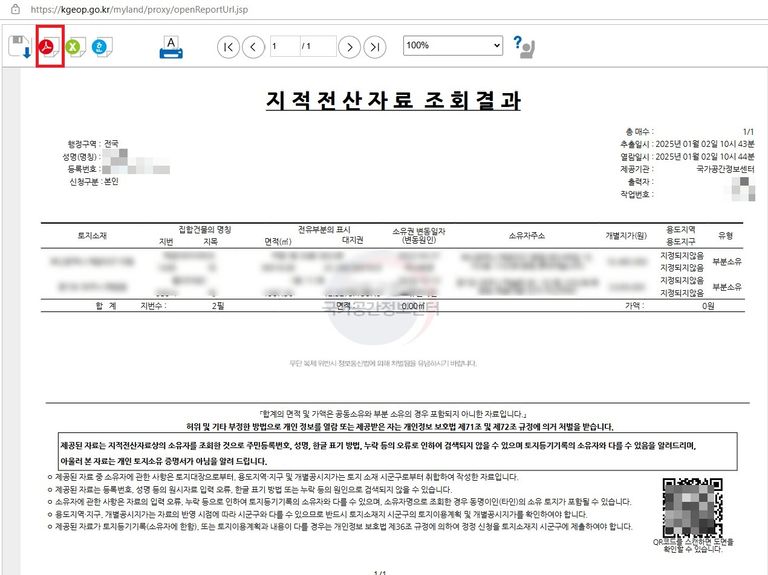The width and height of the screenshot is (768, 575).
Task: Open the 100% zoom level dropdown
Action: pos(450,46)
